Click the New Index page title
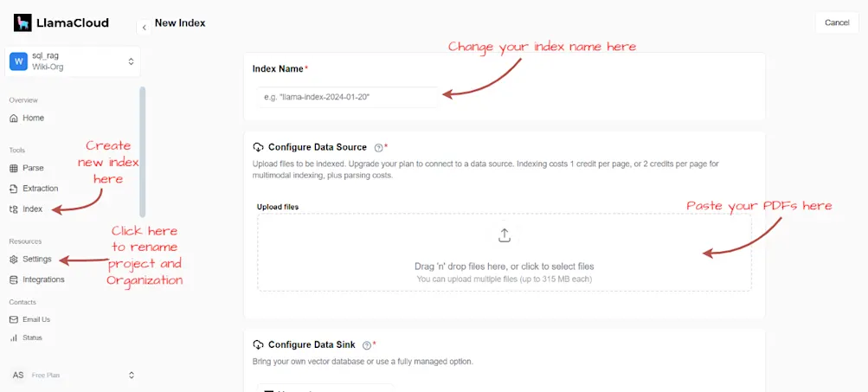 [180, 23]
